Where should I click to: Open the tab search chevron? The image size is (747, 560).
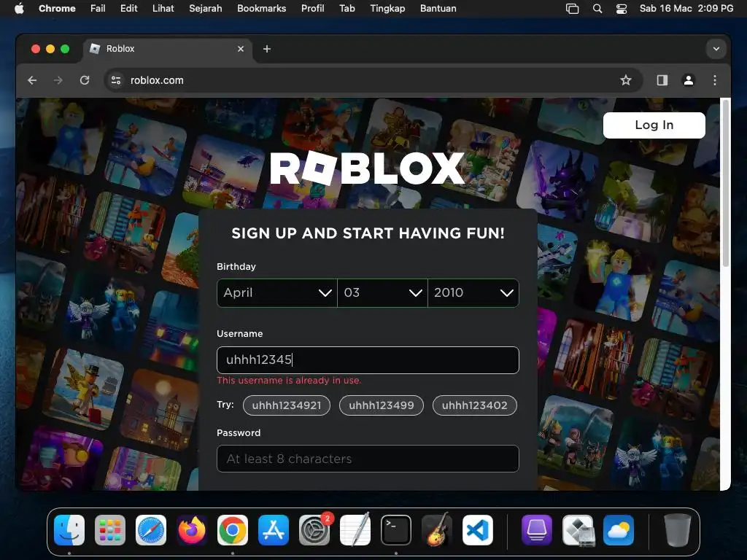pos(716,49)
